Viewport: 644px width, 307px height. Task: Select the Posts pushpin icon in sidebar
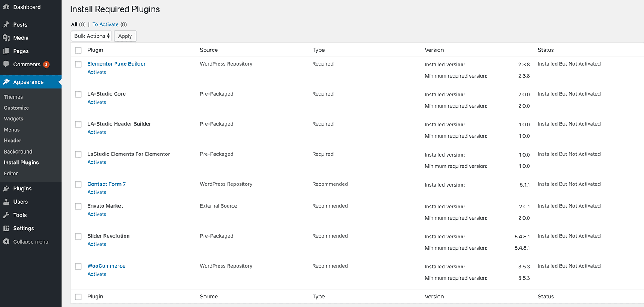click(x=6, y=24)
